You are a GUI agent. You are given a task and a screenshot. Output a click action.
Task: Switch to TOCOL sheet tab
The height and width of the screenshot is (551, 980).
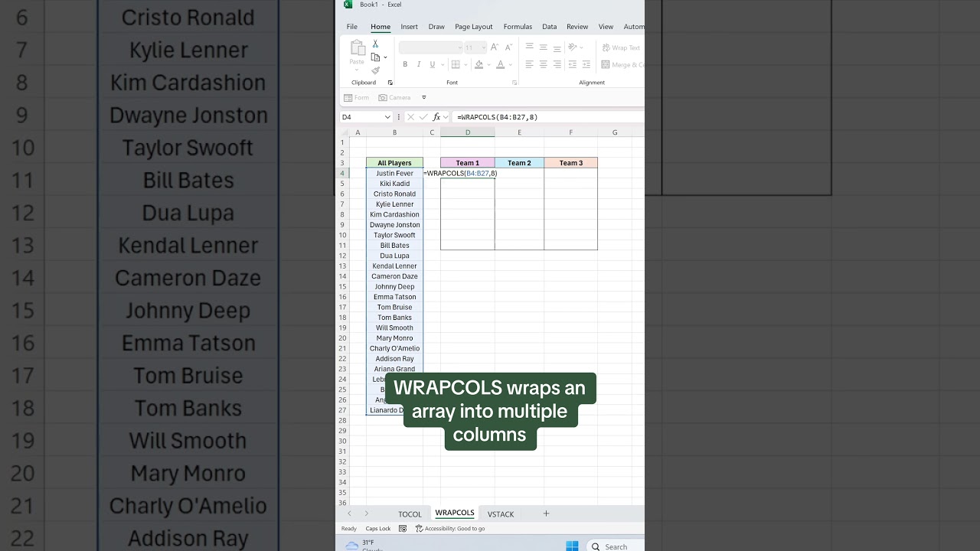[x=410, y=514]
